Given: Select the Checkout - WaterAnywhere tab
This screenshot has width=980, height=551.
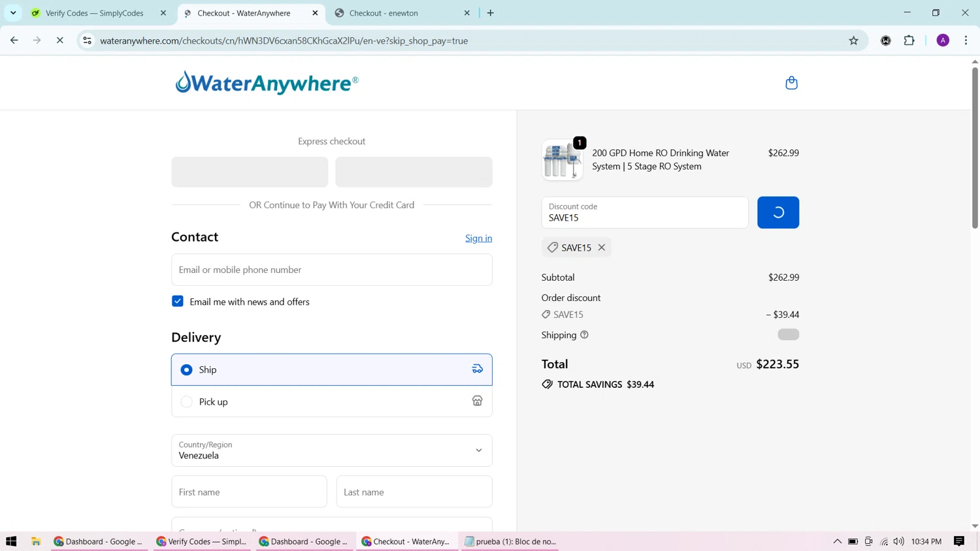Looking at the screenshot, I should pos(244,13).
